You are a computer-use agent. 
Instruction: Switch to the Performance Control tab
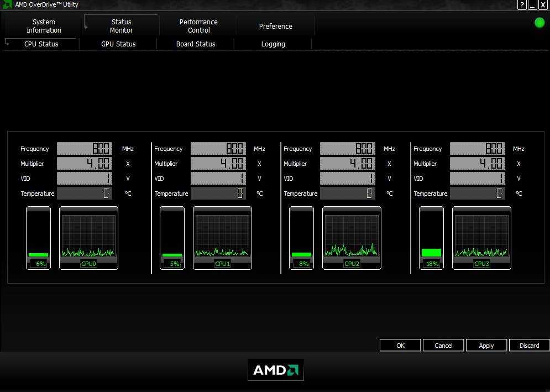198,26
